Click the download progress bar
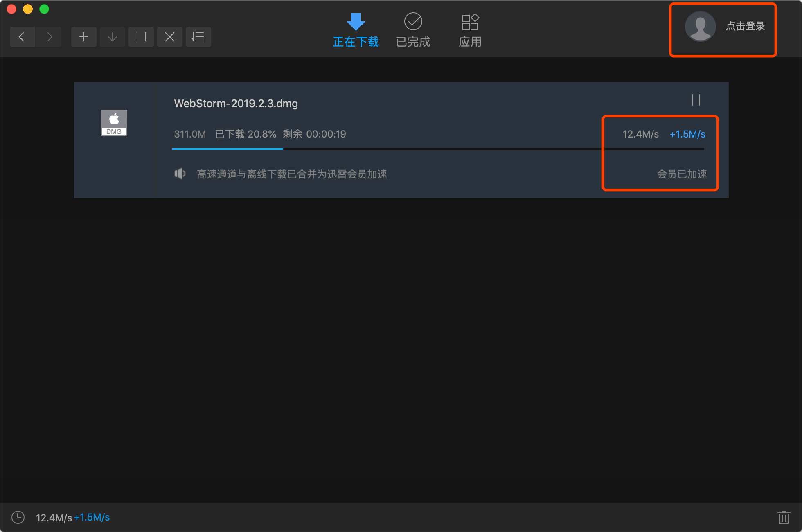This screenshot has width=802, height=532. pyautogui.click(x=438, y=149)
